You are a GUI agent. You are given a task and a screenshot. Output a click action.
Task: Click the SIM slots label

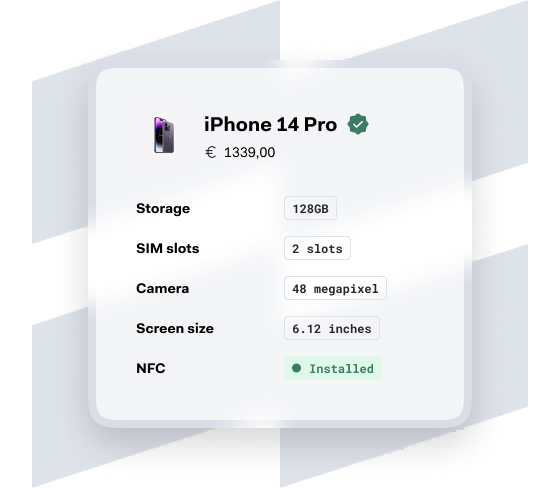[x=168, y=248]
